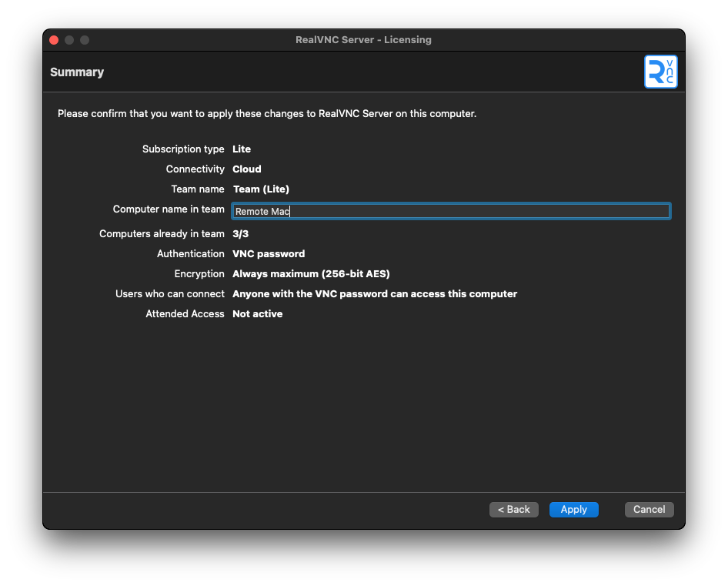Screen dimensions: 728x586
Task: Click the 3/3 computers count
Action: pos(241,234)
